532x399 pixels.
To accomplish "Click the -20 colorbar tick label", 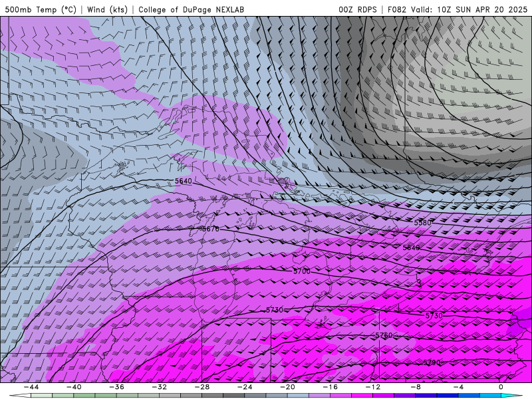I will tap(287, 387).
